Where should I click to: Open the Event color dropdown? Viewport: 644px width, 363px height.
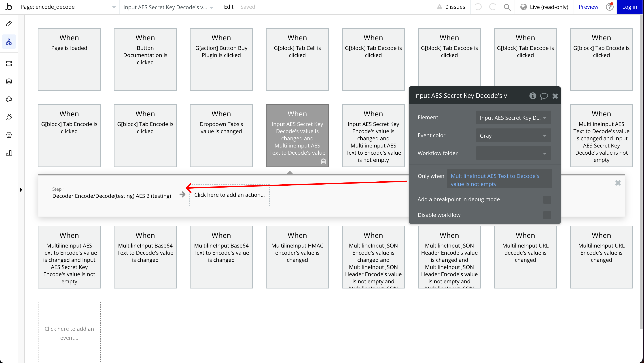tap(514, 136)
